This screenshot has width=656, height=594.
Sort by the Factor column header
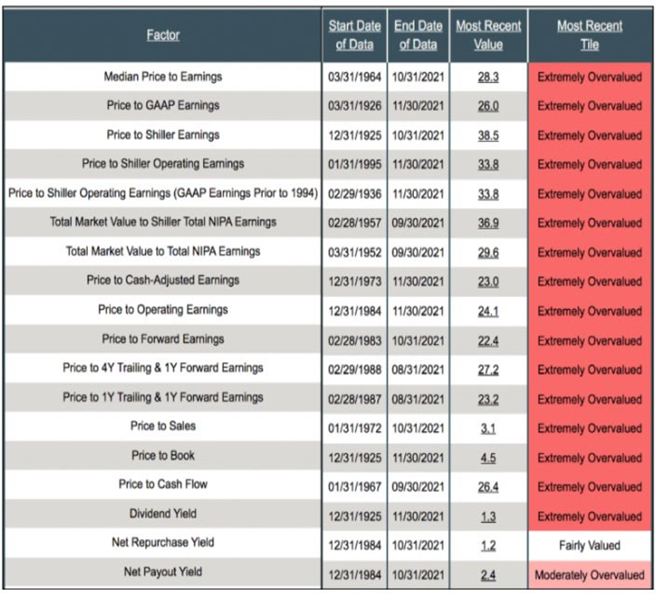click(163, 35)
